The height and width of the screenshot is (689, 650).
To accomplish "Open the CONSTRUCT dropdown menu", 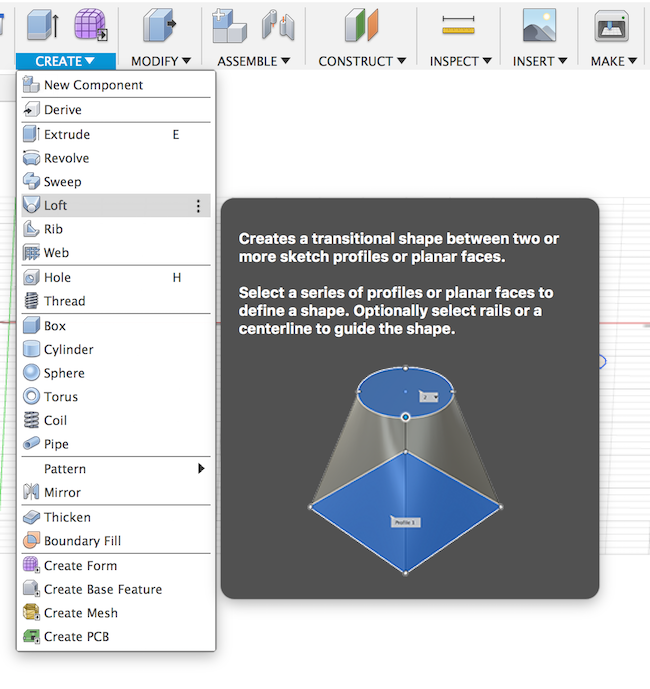I will tap(362, 61).
